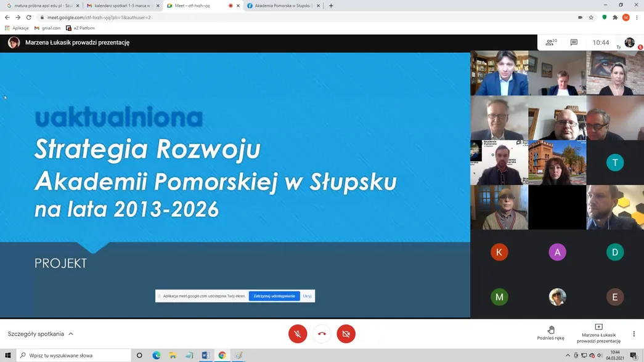
Task: Open gmail.com bookmark
Action: coord(47,28)
